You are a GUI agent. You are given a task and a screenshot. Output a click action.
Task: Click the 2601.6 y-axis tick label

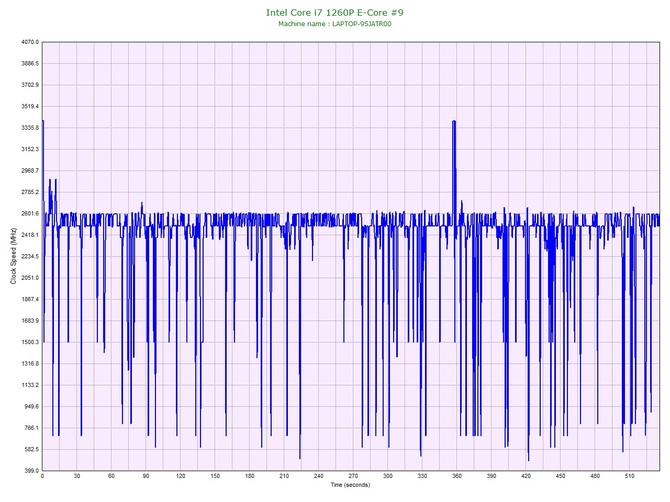(30, 214)
